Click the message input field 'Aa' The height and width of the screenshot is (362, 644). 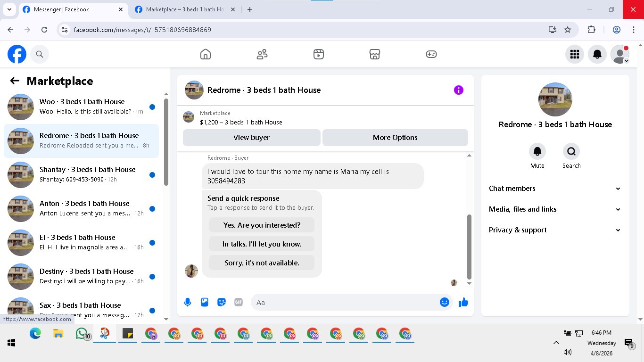coord(345,302)
